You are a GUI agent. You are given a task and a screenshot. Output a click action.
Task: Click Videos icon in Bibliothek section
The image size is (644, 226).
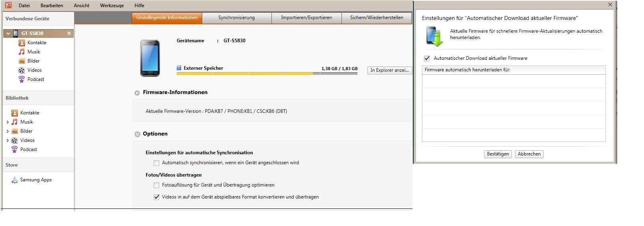(x=15, y=140)
